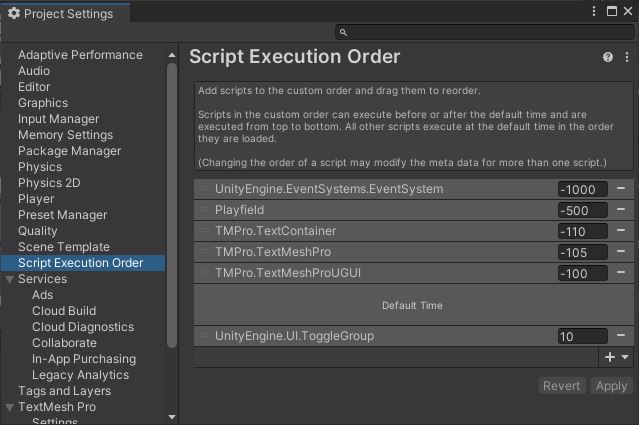Open Editor settings
The height and width of the screenshot is (425, 639).
click(34, 87)
